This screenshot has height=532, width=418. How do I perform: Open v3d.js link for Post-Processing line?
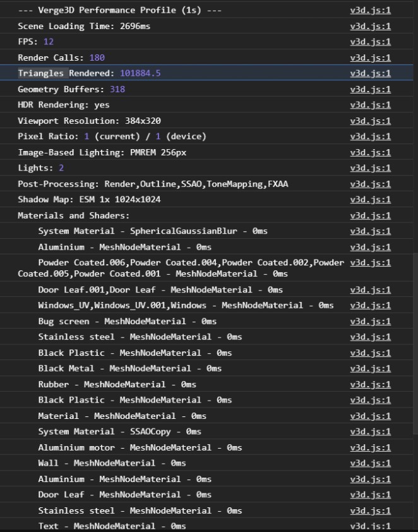coord(370,184)
